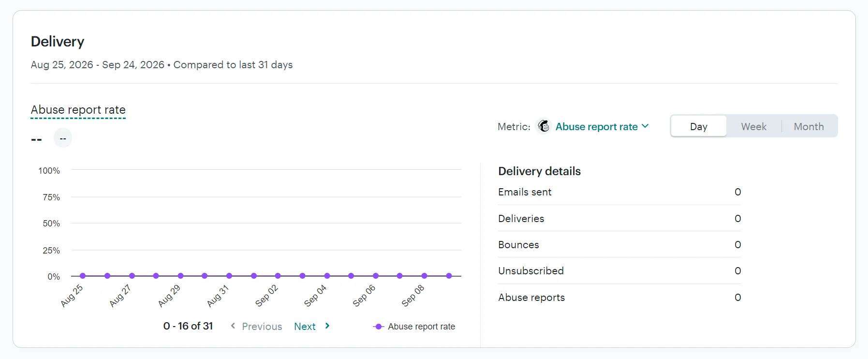Select the Aug 29 data point on chart
This screenshot has height=359, width=868.
point(180,276)
